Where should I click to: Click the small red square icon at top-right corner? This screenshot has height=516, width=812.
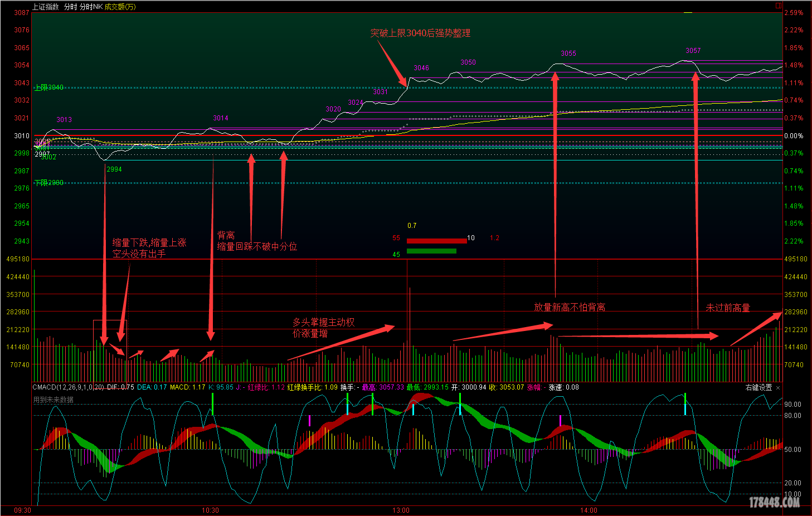click(x=779, y=6)
